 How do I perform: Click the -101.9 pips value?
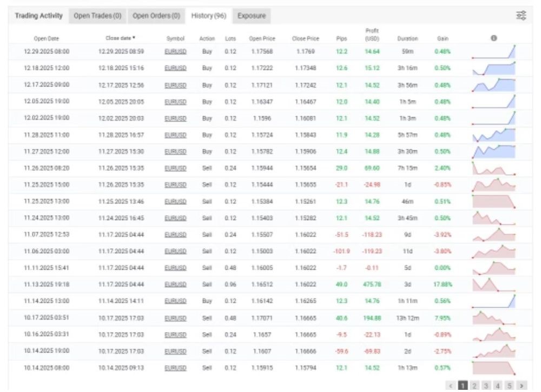(341, 251)
